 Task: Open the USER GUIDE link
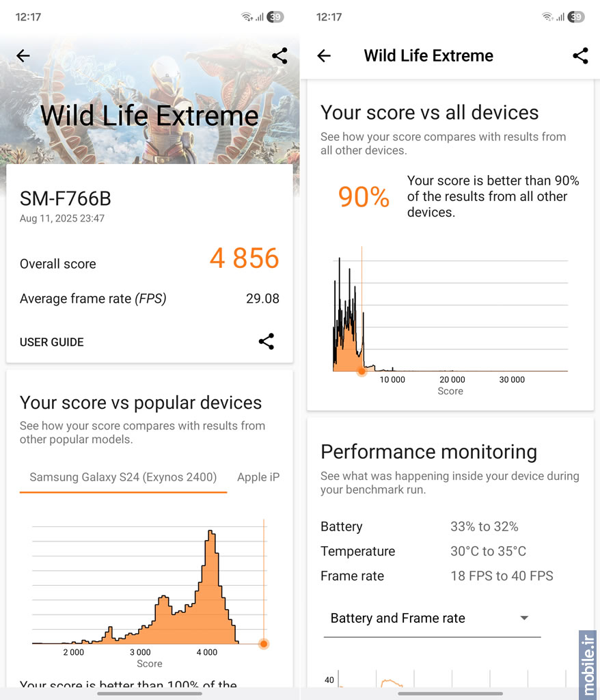(x=52, y=342)
